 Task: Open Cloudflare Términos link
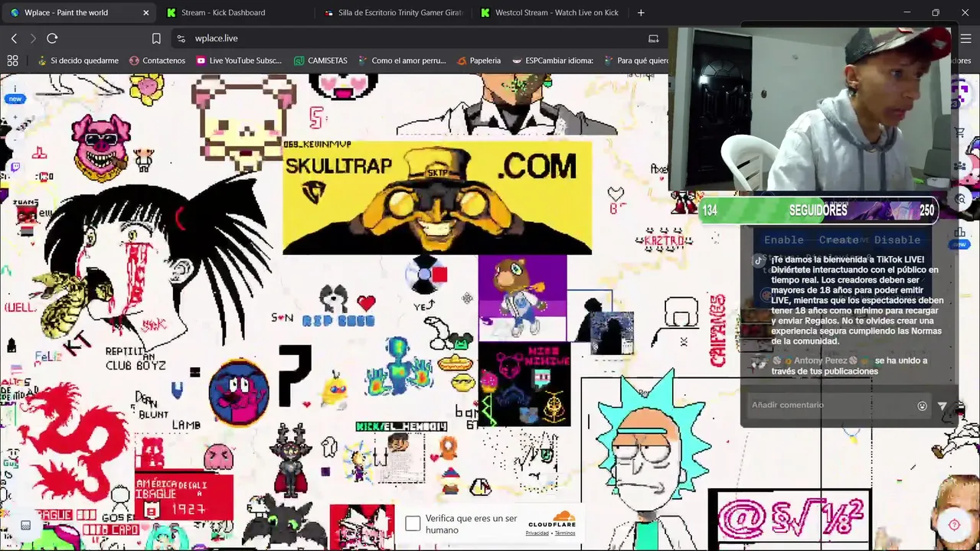565,533
